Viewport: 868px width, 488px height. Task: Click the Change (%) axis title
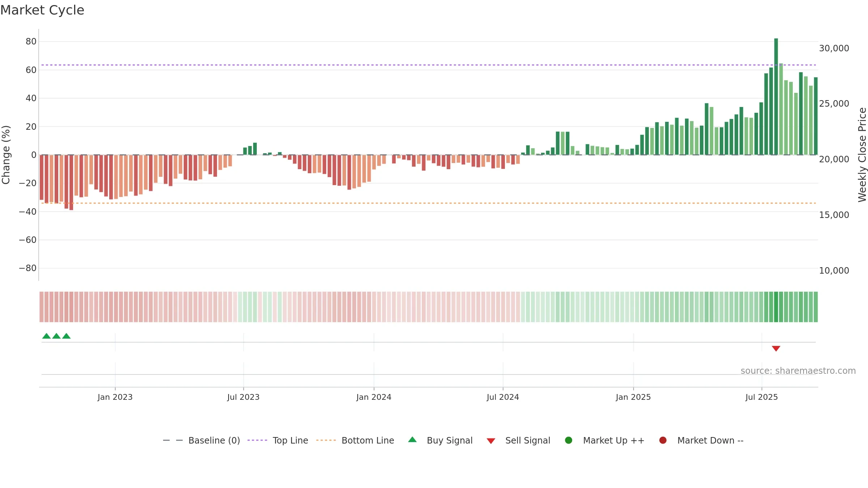6,155
